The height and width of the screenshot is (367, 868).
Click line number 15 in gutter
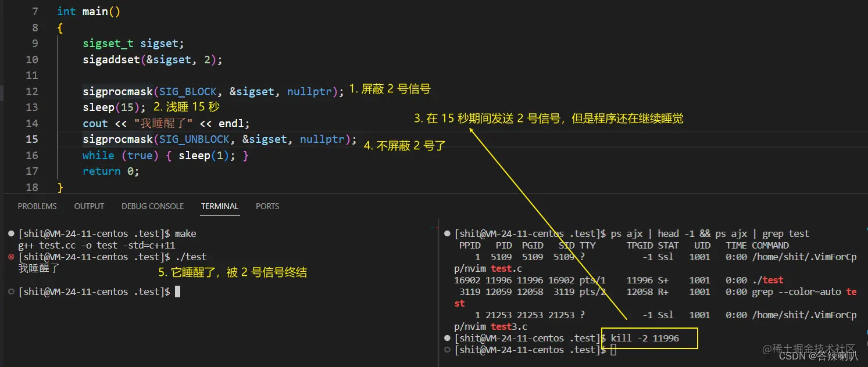(x=32, y=139)
